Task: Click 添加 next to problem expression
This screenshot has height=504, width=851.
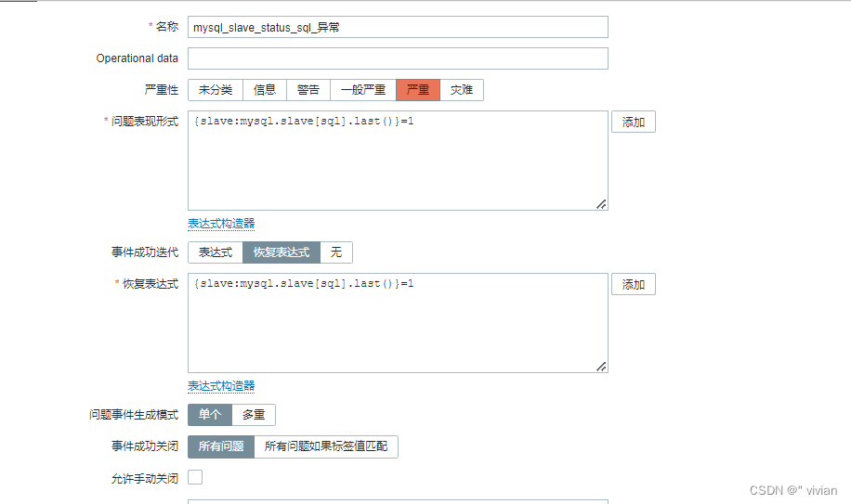Action: click(x=634, y=122)
